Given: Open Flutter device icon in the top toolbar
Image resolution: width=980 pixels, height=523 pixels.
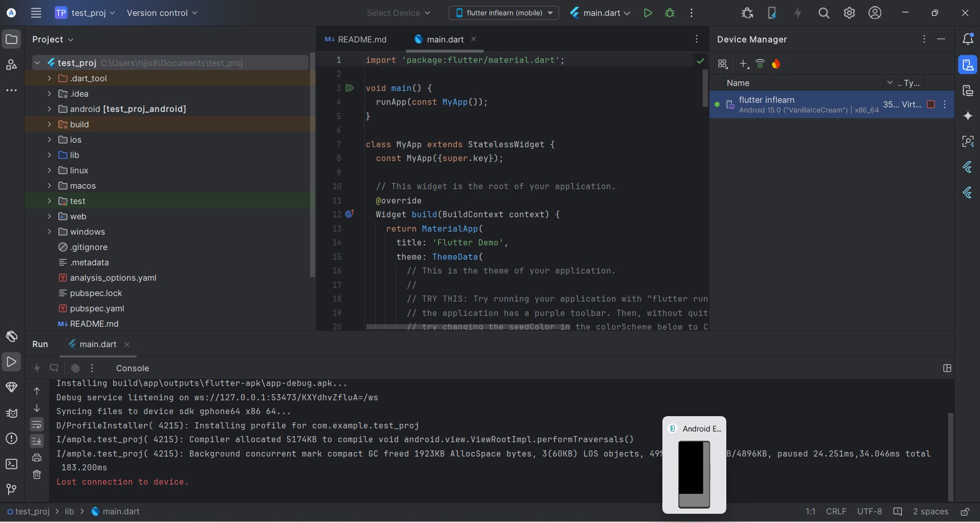Looking at the screenshot, I should (x=772, y=13).
